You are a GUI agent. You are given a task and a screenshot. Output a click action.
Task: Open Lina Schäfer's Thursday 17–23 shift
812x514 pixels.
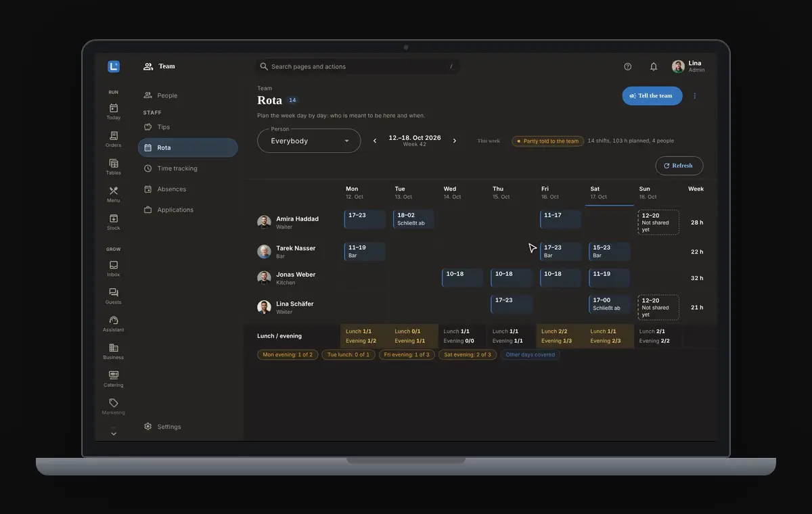point(512,304)
